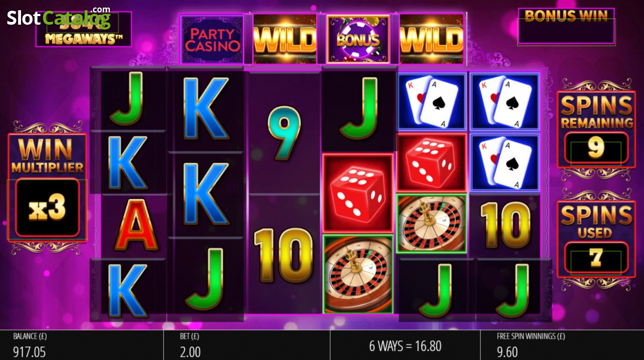This screenshot has width=644, height=360.
Task: Select the playing cards symbol above gold 10
Action: click(x=504, y=163)
